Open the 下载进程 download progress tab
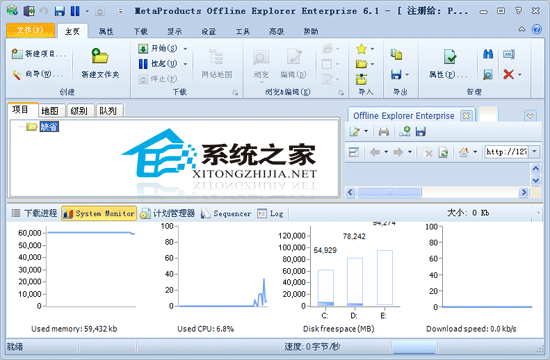This screenshot has height=360, width=550. point(34,213)
